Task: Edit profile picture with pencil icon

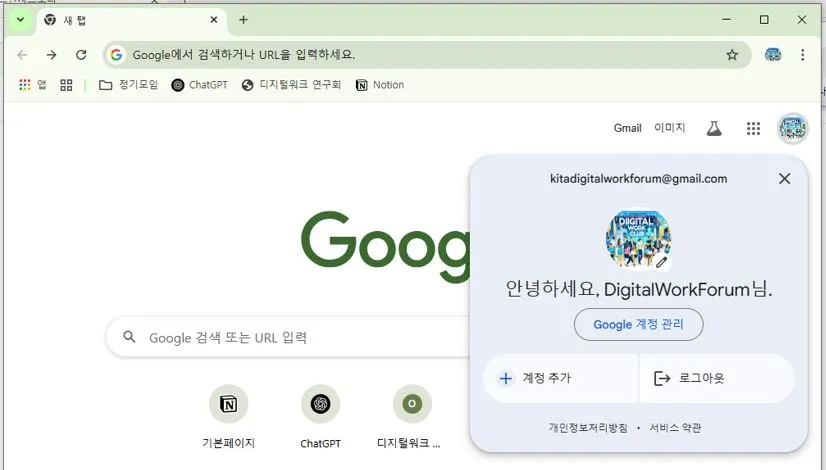Action: click(662, 262)
